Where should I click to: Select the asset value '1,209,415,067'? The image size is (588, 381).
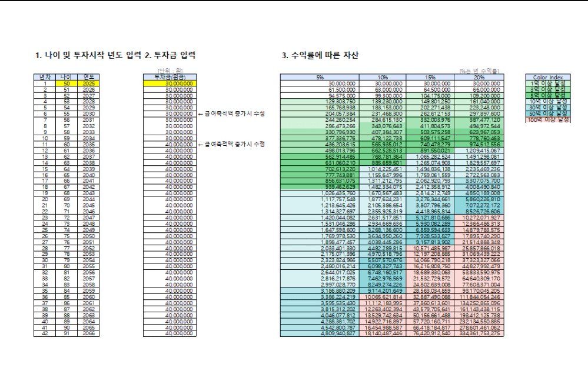pos(479,151)
